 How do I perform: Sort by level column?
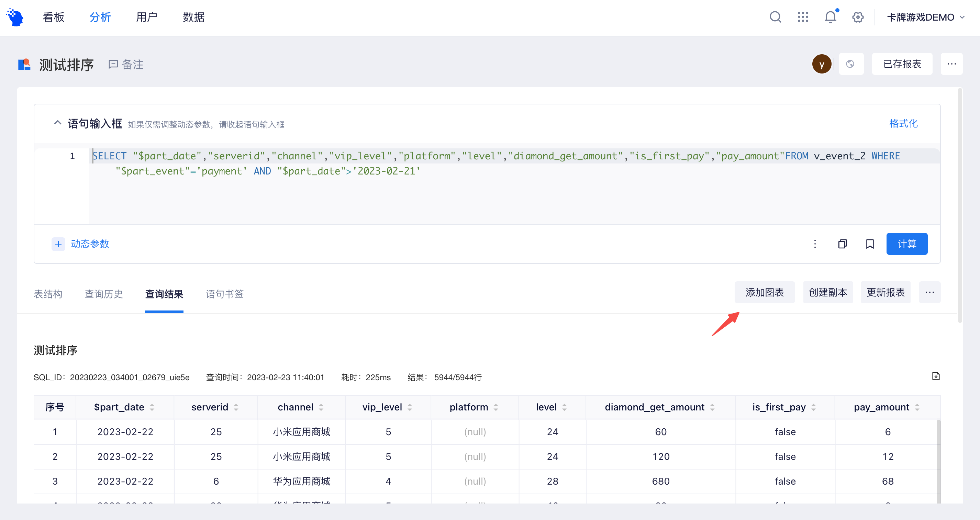564,407
